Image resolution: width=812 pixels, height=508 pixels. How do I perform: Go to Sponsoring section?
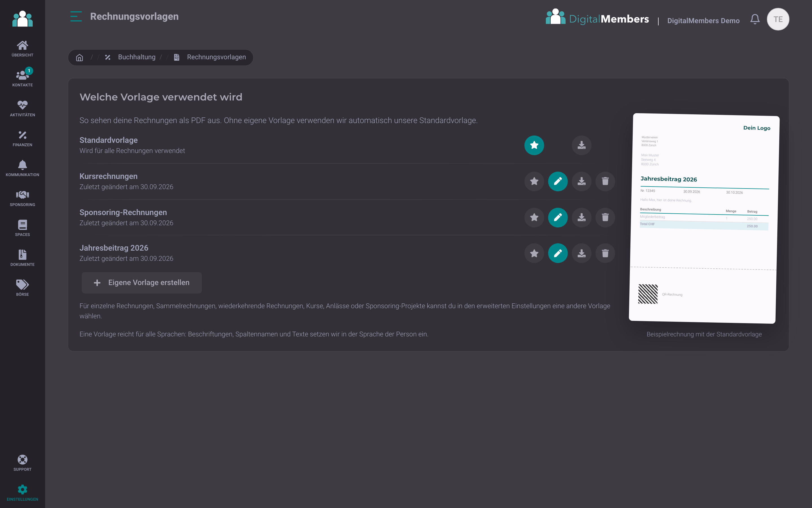coord(23,199)
